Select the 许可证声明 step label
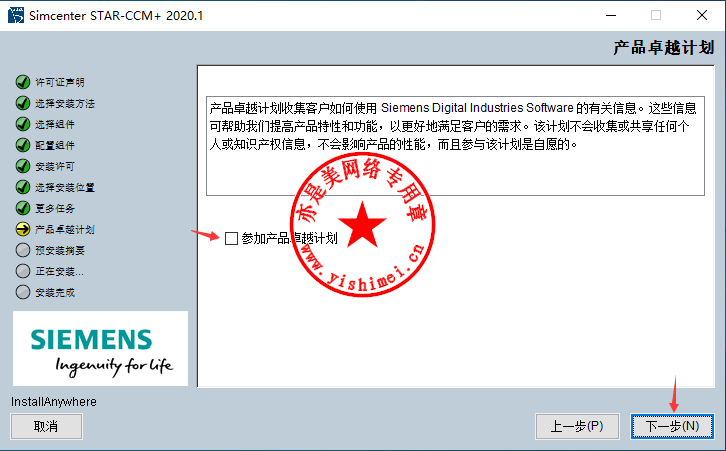This screenshot has width=726, height=451. pos(60,82)
